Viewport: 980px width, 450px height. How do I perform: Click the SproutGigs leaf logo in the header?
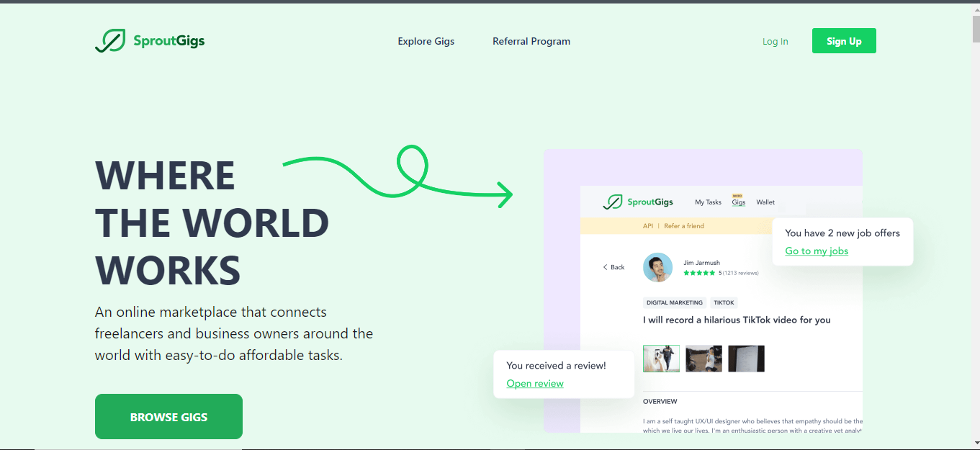(110, 41)
